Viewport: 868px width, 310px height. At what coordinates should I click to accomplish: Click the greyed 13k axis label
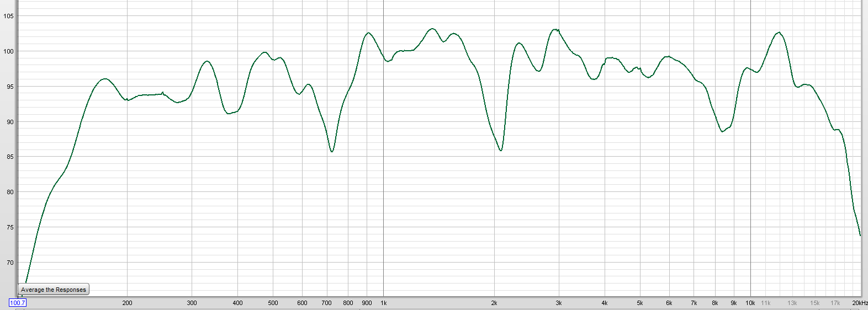(792, 303)
